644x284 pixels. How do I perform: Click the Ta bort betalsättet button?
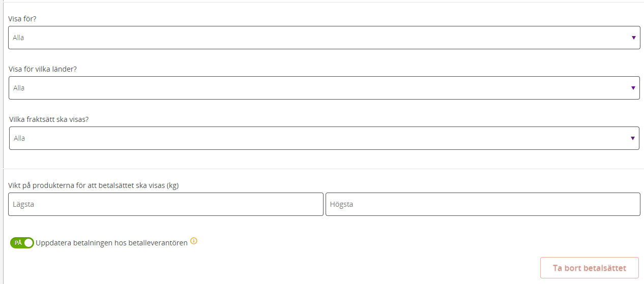pyautogui.click(x=590, y=268)
